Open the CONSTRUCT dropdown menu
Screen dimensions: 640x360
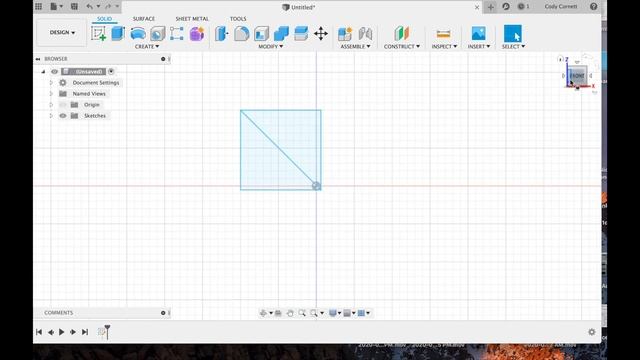tap(402, 47)
